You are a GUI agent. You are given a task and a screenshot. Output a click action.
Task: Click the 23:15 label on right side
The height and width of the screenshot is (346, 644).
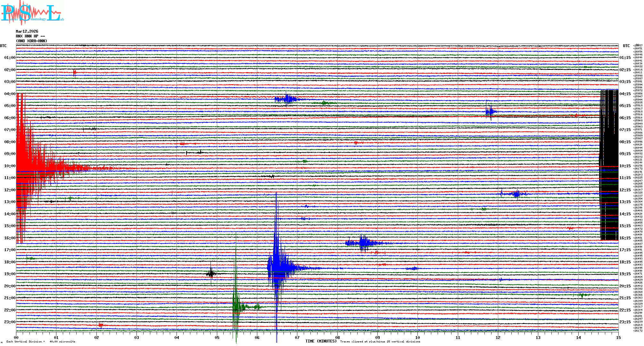coord(625,322)
